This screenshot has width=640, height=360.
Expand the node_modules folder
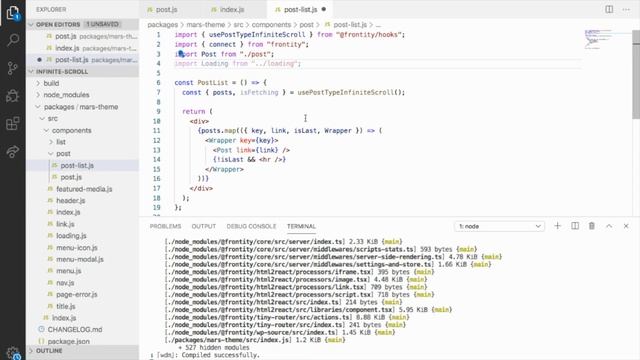83,95
